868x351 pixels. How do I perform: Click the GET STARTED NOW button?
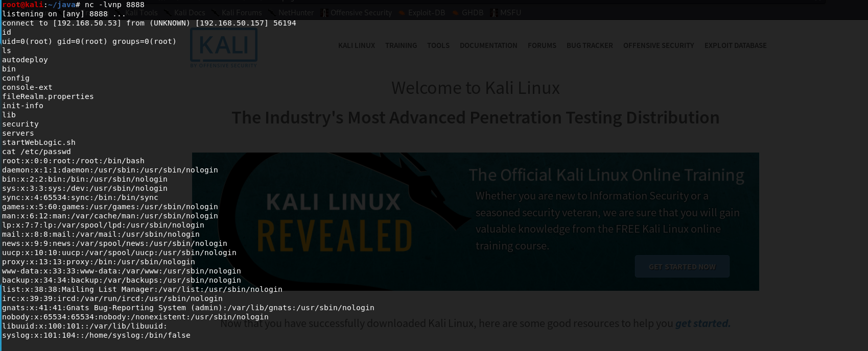tap(682, 266)
